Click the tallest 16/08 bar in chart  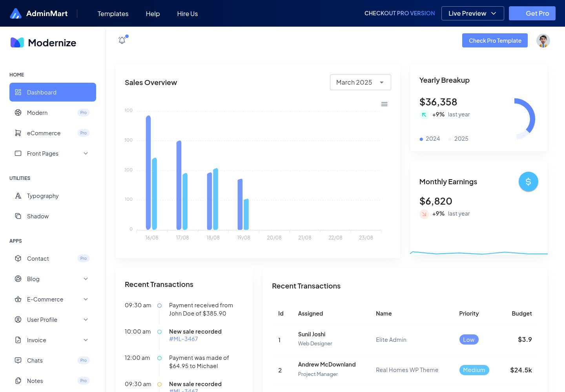point(148,172)
